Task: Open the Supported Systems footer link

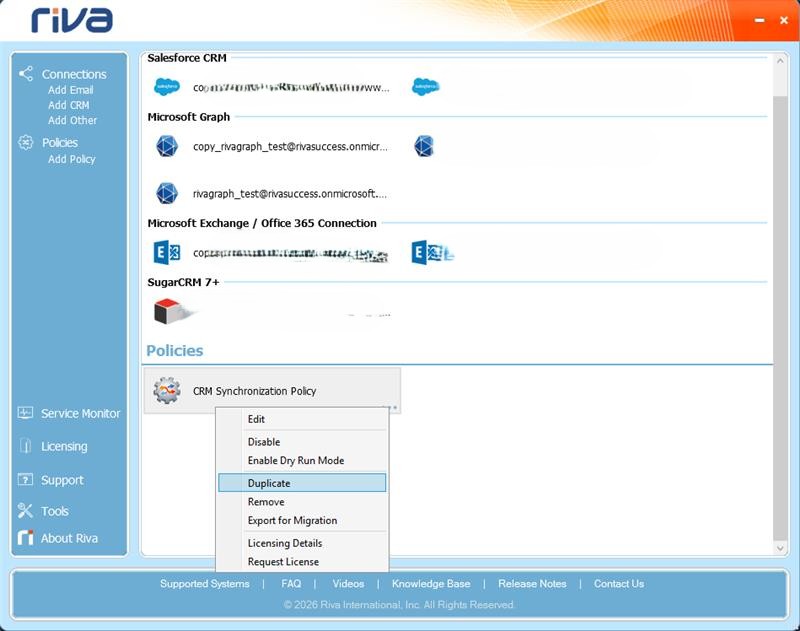Action: (205, 584)
